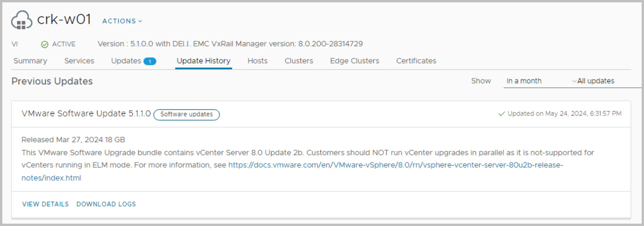Screen dimensions: 644x226
Task: Click the 'VMware Software Update 5.1.1.0' title
Action: pyautogui.click(x=86, y=113)
